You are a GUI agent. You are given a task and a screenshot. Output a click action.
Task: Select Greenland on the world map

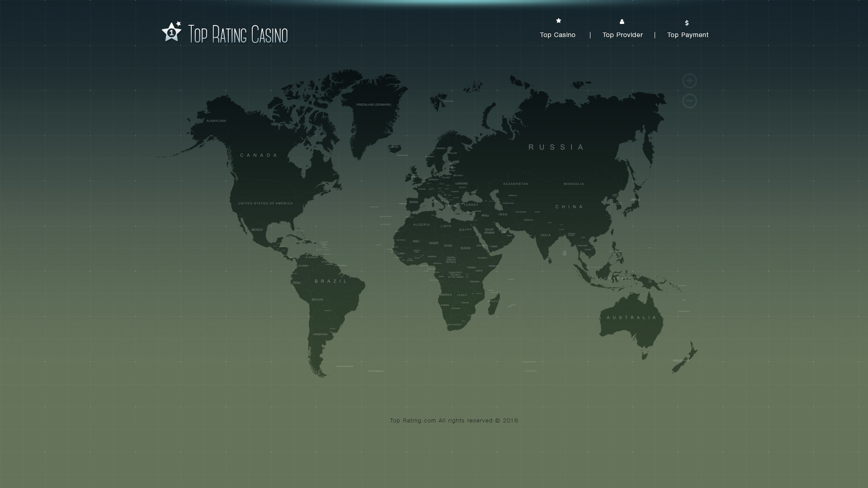pos(373,104)
